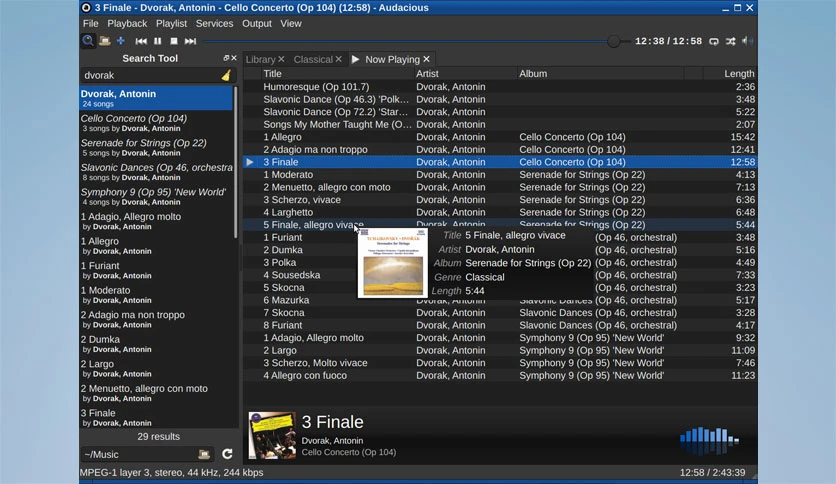Screen dimensions: 836x484
Task: Select '4 Allegro con fuoco' playlist row
Action: [x=500, y=375]
